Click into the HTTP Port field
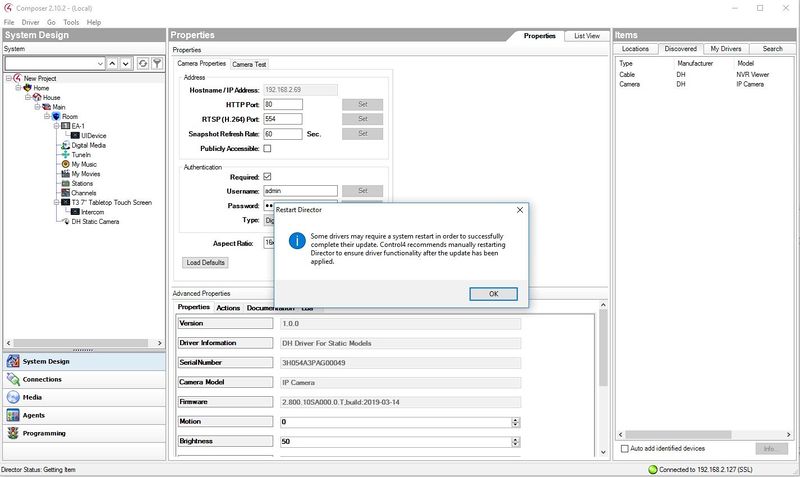800x477 pixels. tap(283, 104)
